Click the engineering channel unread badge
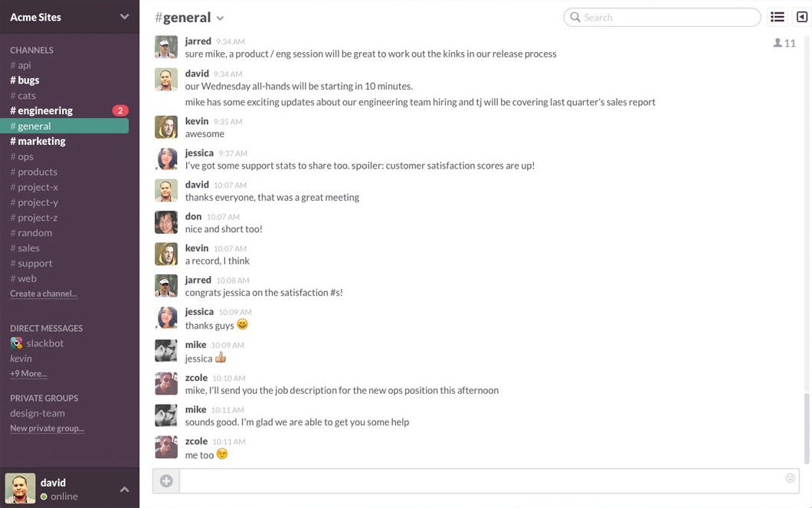This screenshot has width=812, height=508. click(120, 110)
